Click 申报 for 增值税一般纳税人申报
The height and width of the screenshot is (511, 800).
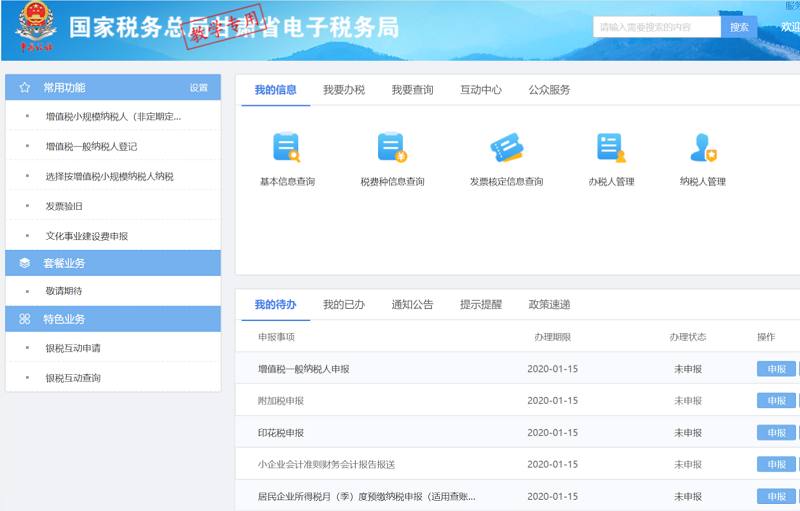click(776, 369)
